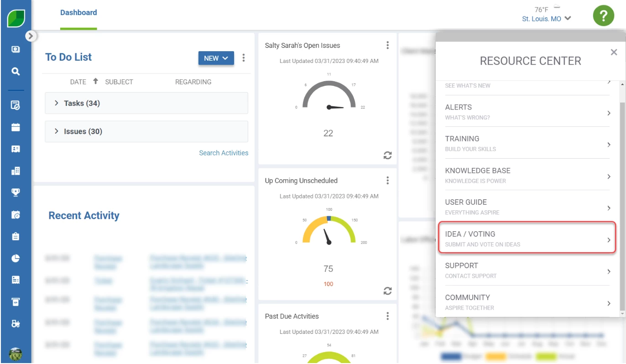Click the Search Activities link
The width and height of the screenshot is (626, 364).
coord(224,153)
